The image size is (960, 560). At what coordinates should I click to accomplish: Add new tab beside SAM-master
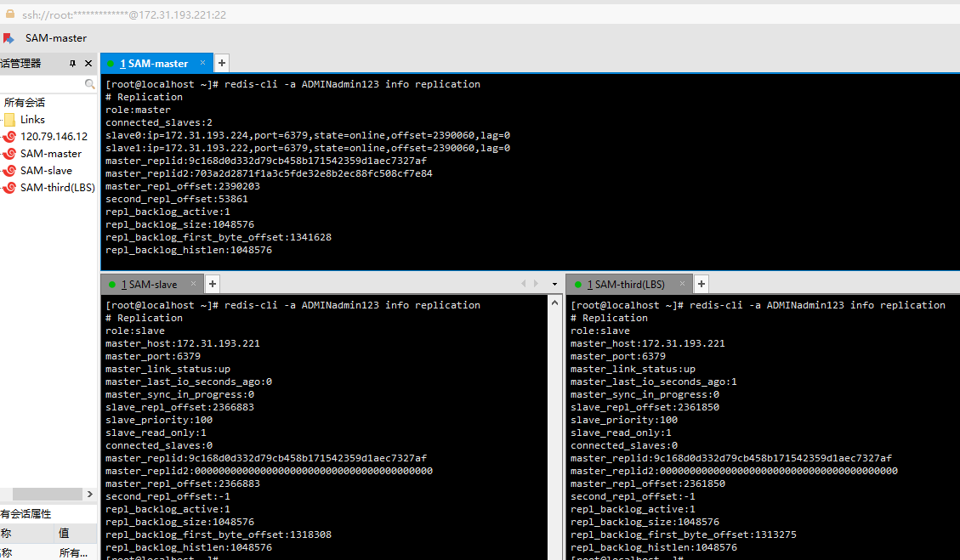click(x=222, y=63)
